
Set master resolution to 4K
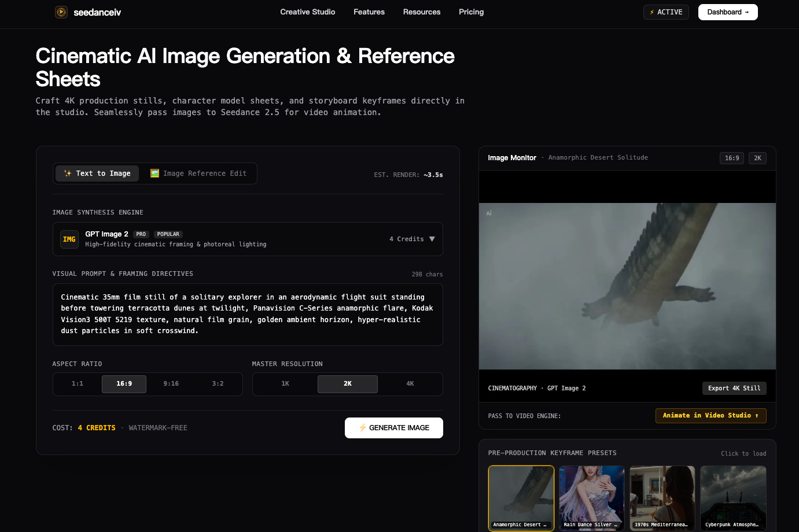[410, 384]
